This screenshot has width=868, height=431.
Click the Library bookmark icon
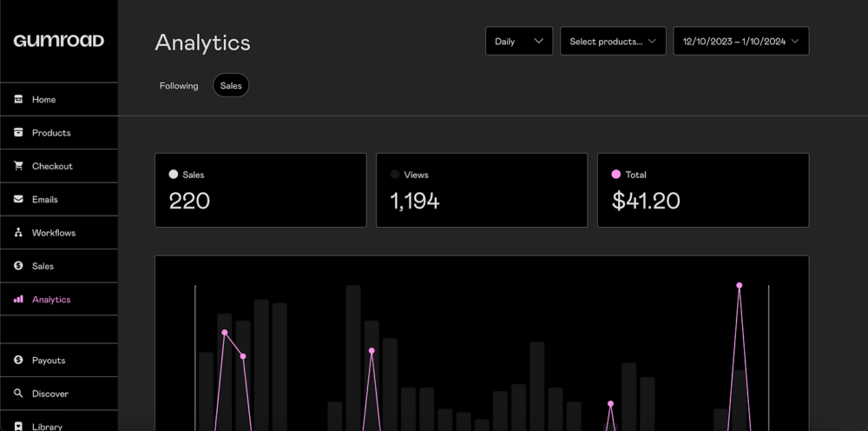[x=18, y=426]
